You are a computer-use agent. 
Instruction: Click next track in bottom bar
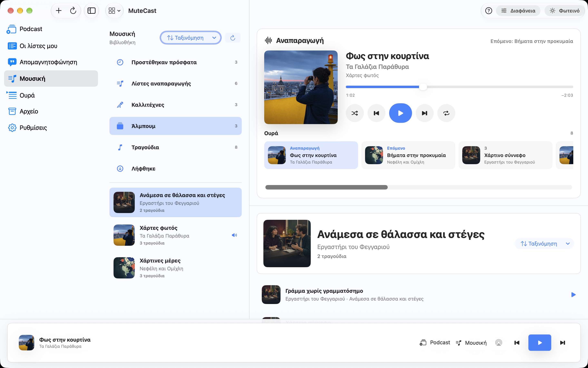click(x=562, y=343)
